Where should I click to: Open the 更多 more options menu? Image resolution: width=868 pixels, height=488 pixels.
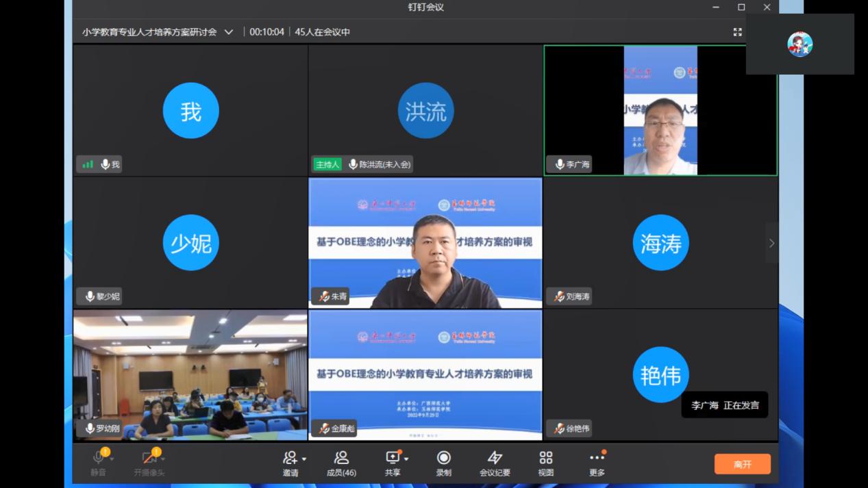coord(597,463)
